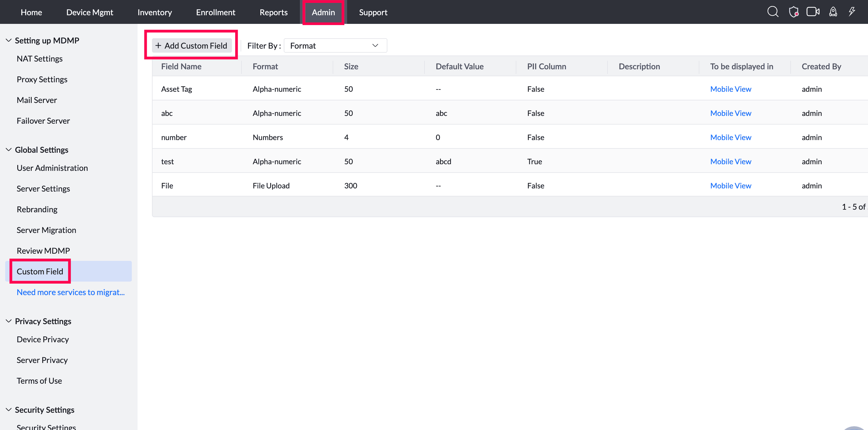Open the Enrollment tab
868x430 pixels.
click(216, 12)
